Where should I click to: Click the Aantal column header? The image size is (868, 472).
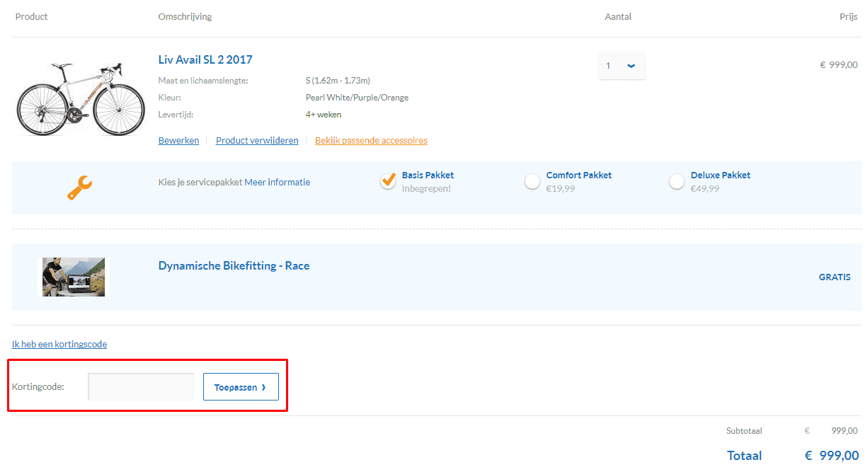click(x=618, y=16)
